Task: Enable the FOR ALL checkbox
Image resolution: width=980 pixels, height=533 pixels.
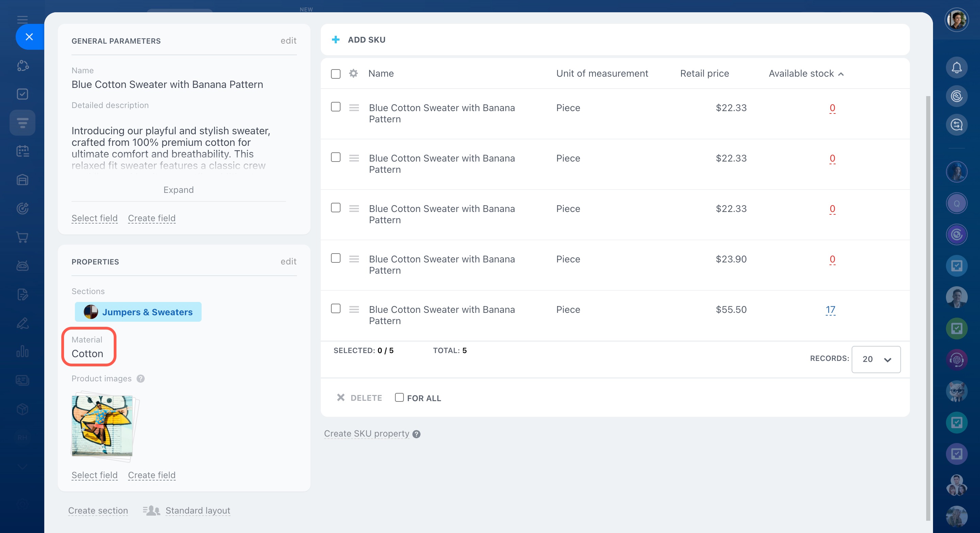Action: [x=399, y=397]
